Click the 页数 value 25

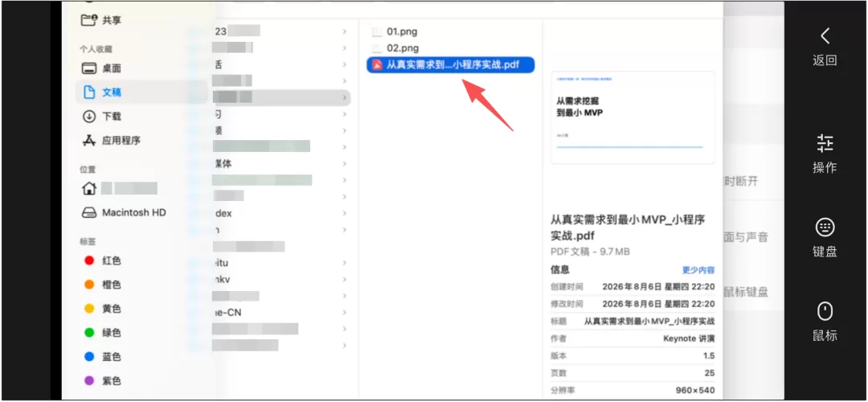click(709, 373)
